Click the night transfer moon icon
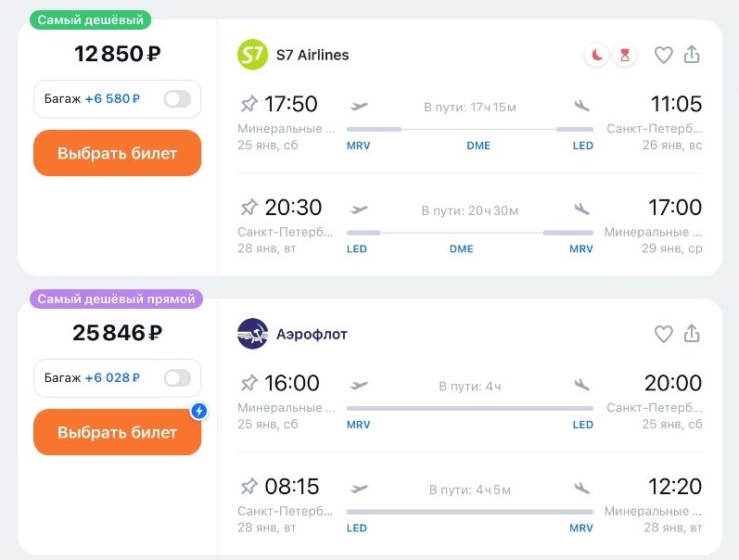Screen dimensions: 739x560 [x=596, y=55]
